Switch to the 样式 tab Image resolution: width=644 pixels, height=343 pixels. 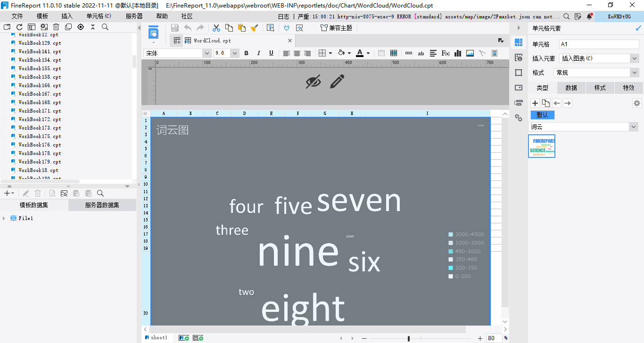600,88
